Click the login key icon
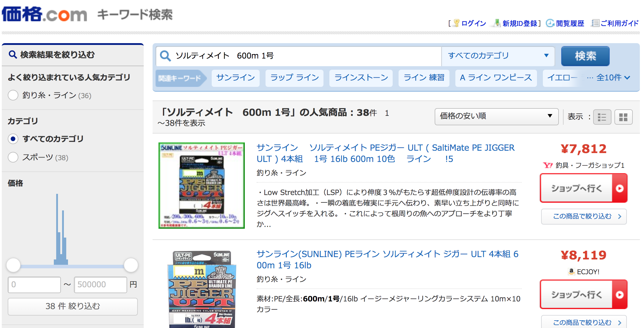This screenshot has height=328, width=644. click(457, 23)
